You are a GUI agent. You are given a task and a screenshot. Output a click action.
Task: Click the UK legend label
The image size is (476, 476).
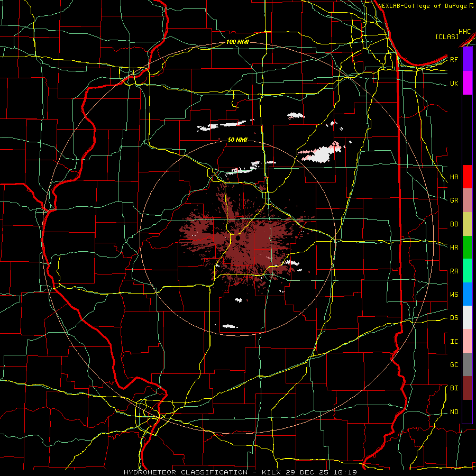[454, 83]
